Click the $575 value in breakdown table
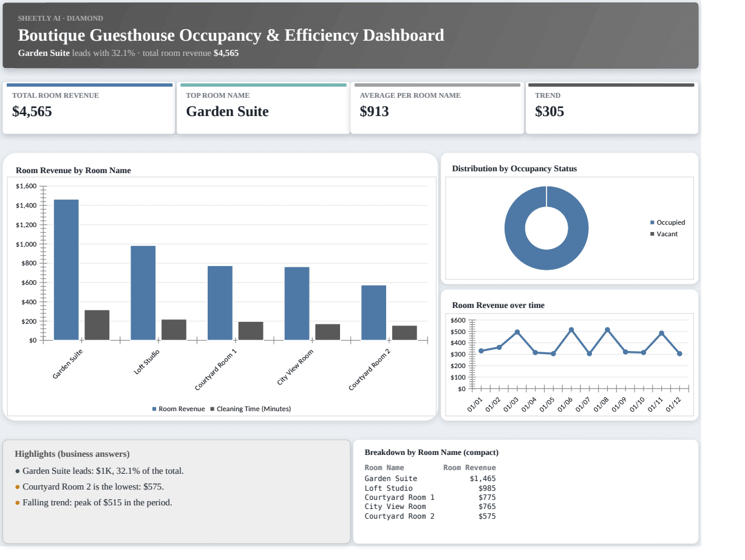The height and width of the screenshot is (560, 745). click(487, 516)
